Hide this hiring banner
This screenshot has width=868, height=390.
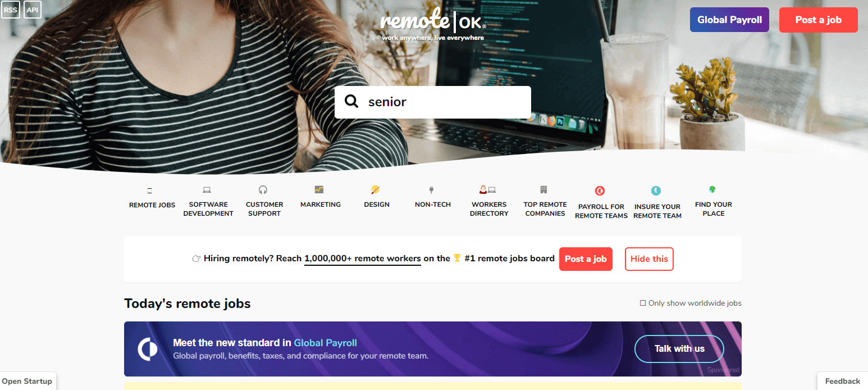click(649, 259)
